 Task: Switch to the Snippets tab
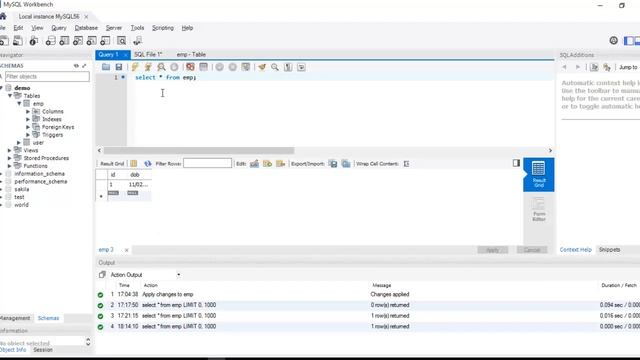pos(609,249)
